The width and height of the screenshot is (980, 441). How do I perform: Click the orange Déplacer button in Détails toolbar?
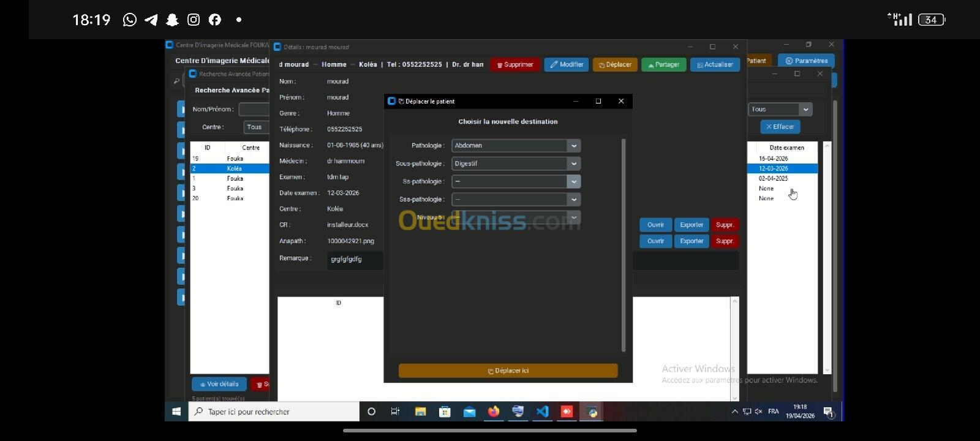pyautogui.click(x=615, y=64)
